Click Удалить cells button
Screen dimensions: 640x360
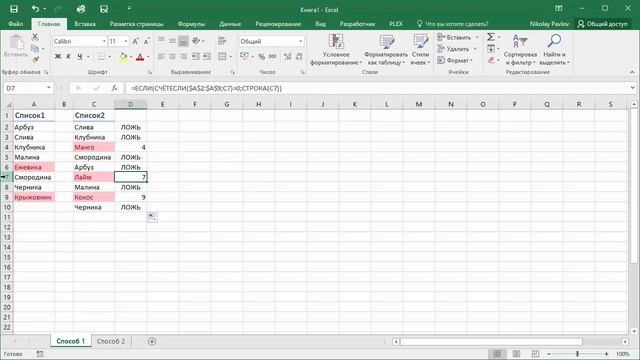pos(457,49)
